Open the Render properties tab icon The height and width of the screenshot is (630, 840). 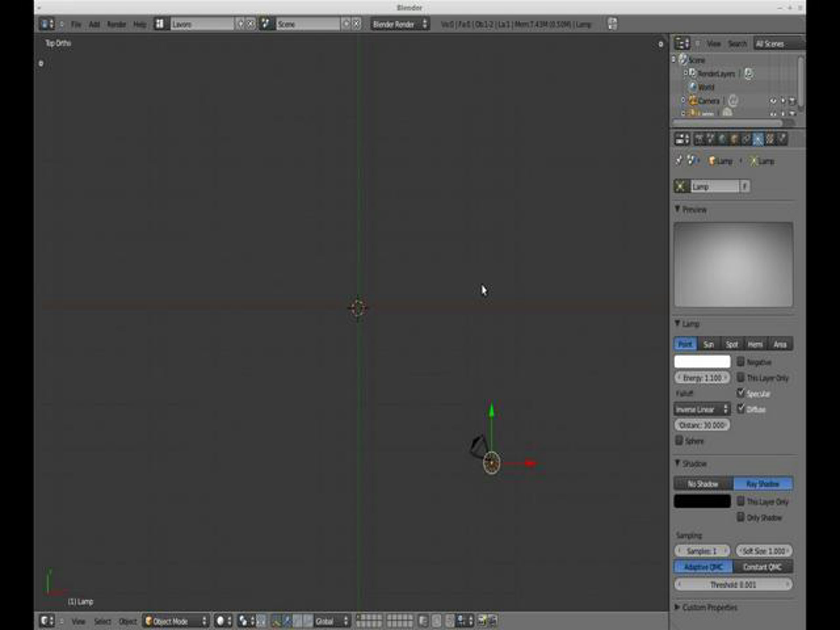pyautogui.click(x=699, y=139)
